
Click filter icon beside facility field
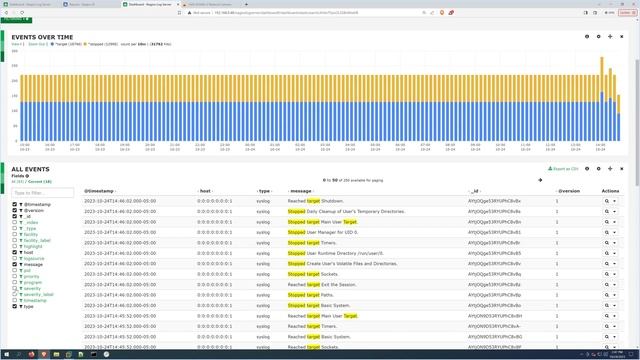pyautogui.click(x=21, y=235)
